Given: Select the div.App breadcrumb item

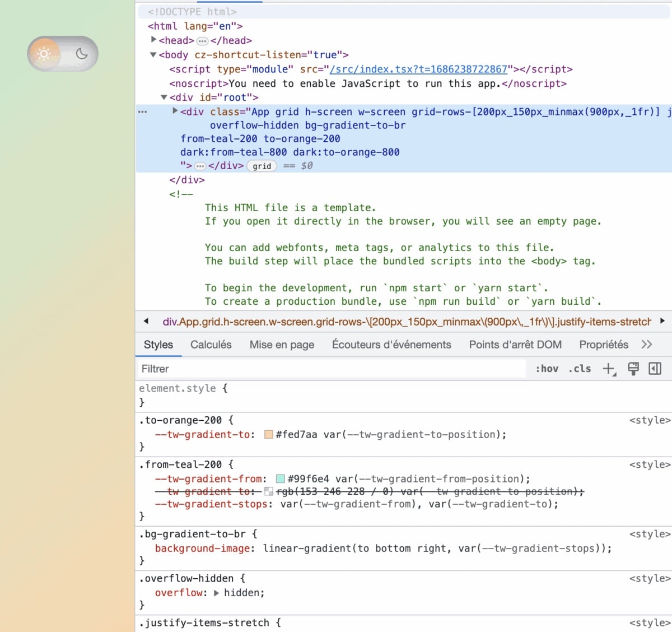Looking at the screenshot, I should 407,322.
